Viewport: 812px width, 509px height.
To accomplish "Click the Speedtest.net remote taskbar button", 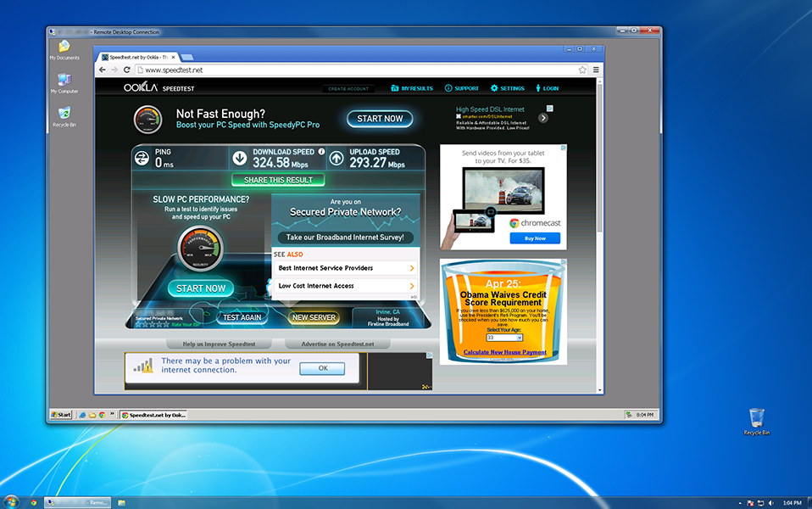I will [x=153, y=415].
